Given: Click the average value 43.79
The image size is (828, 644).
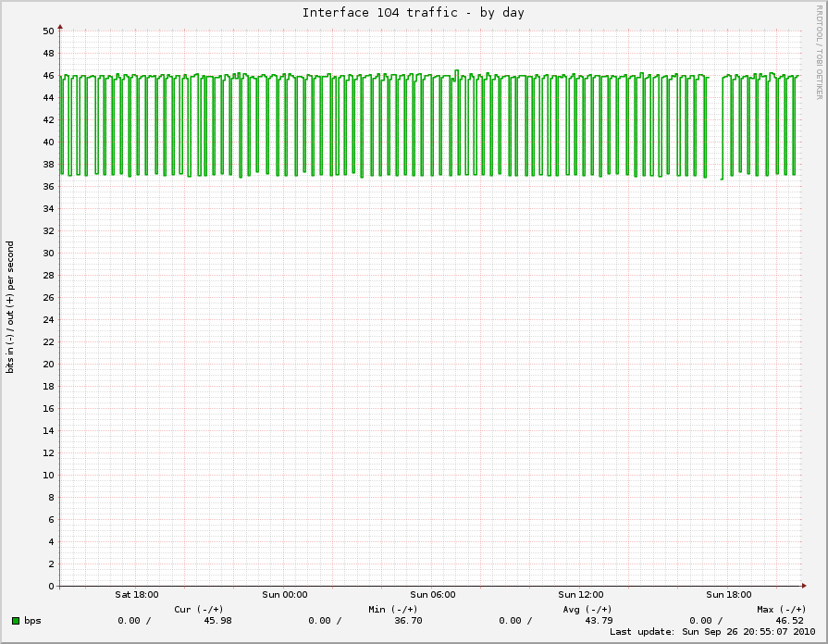Looking at the screenshot, I should tap(599, 621).
